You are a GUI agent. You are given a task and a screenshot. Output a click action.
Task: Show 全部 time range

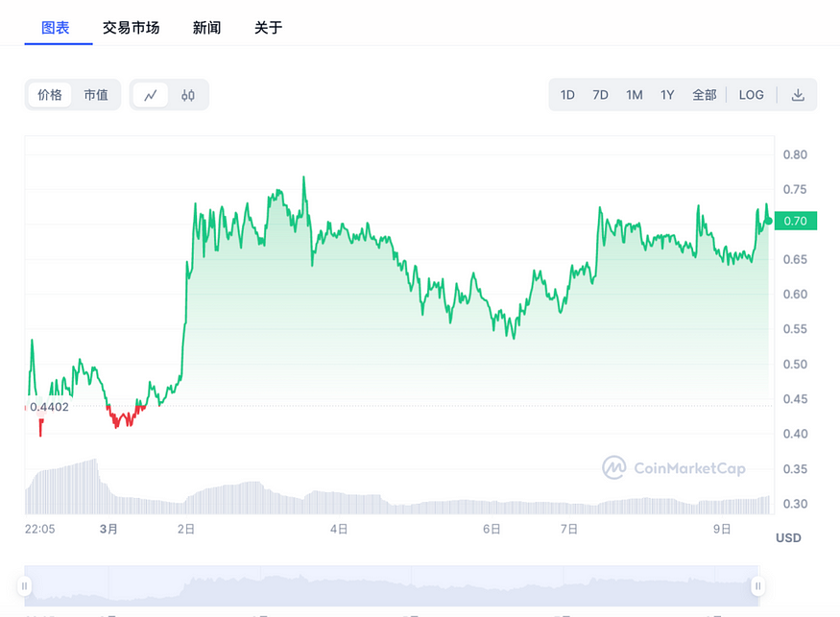pyautogui.click(x=705, y=95)
